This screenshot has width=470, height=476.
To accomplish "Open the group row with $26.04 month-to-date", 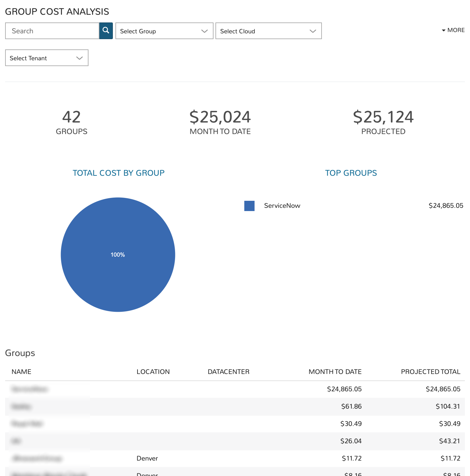I will click(16, 441).
